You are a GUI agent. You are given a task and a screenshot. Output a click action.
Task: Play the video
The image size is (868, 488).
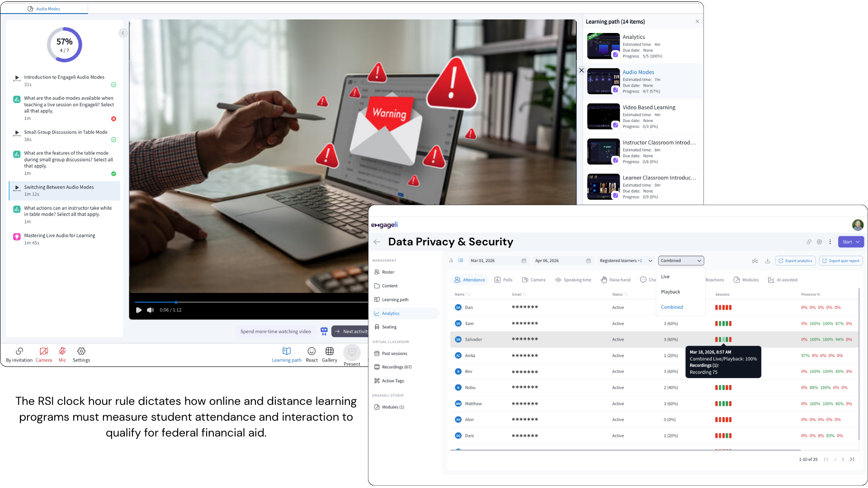139,310
